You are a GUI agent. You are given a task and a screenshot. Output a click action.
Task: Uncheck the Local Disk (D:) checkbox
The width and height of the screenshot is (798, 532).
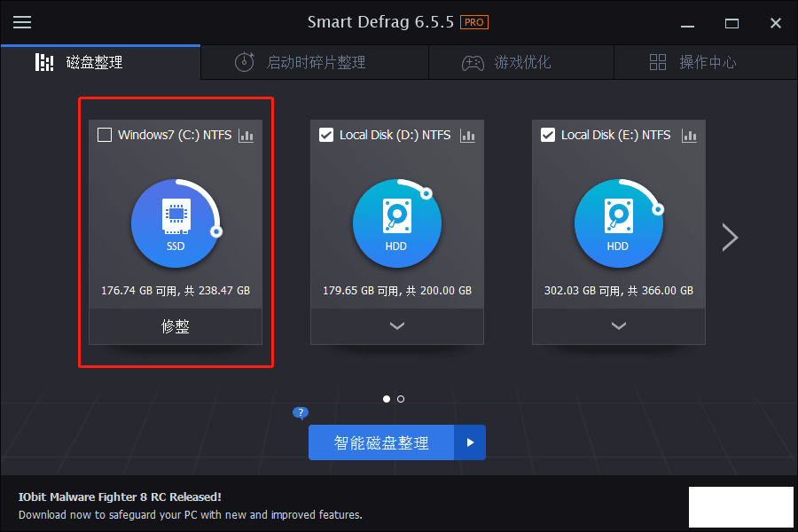(x=325, y=135)
